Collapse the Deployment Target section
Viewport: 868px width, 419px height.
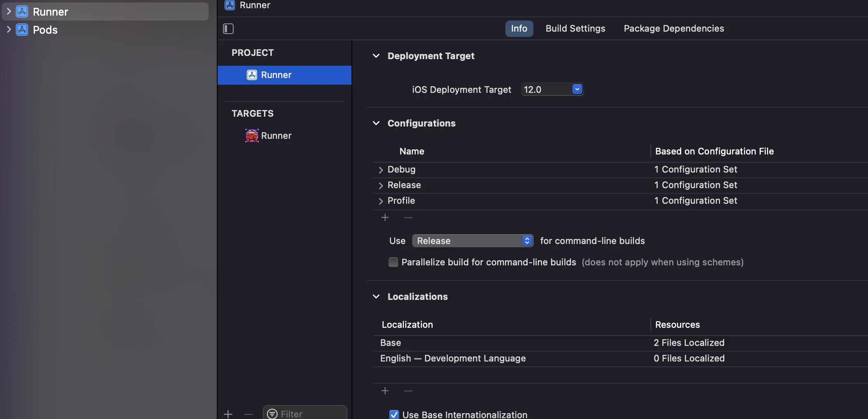pos(376,56)
